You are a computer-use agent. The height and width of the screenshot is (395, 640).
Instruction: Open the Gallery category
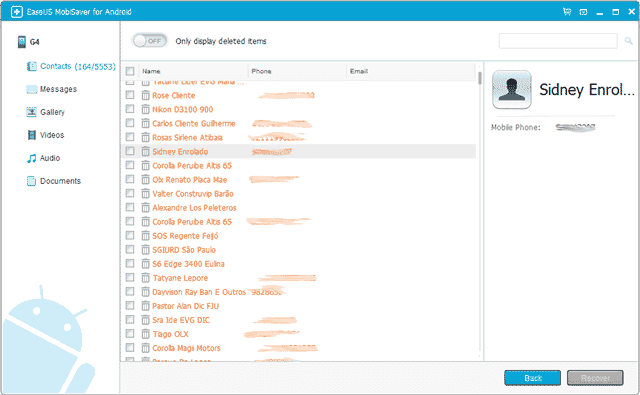point(52,112)
